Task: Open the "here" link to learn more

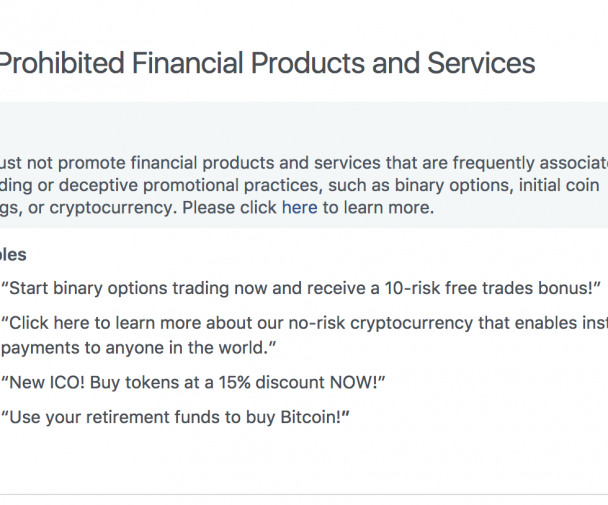Action: [299, 208]
